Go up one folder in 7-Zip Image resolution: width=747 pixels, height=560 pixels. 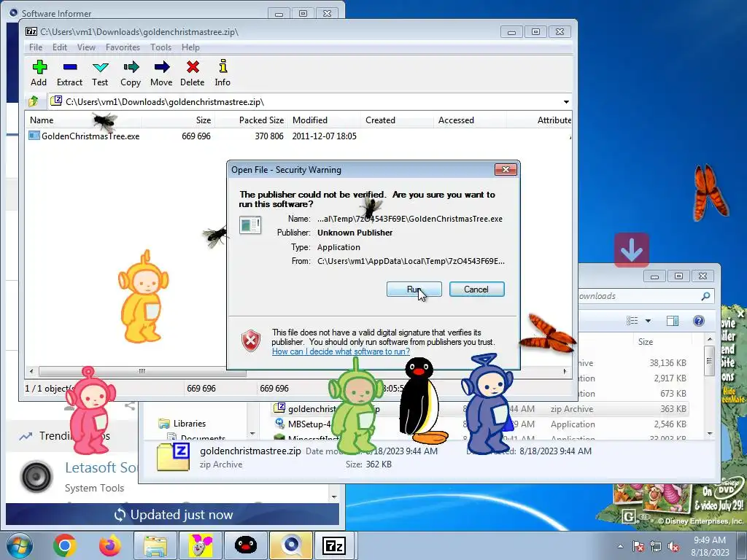click(x=34, y=101)
